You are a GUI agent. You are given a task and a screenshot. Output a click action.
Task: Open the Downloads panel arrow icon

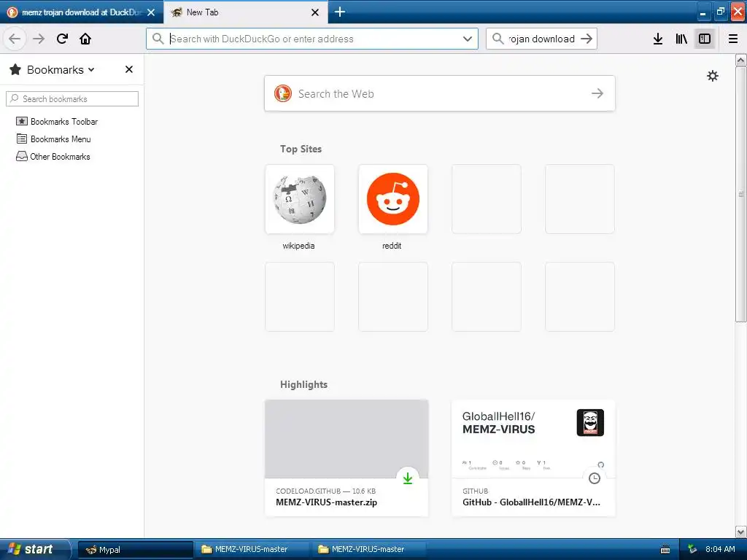(x=658, y=39)
